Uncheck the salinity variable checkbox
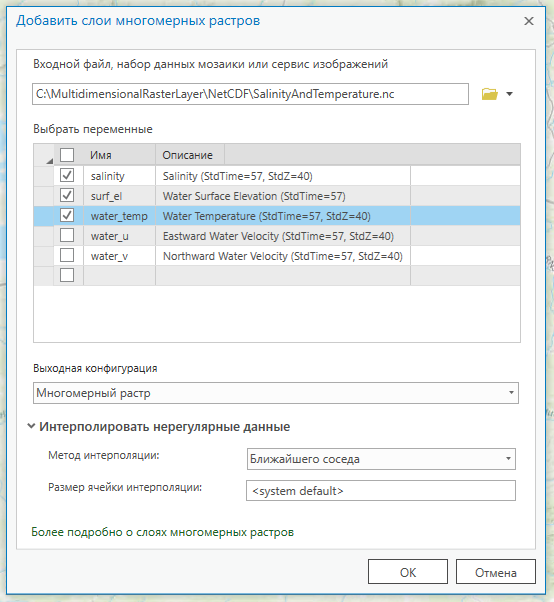554x602 pixels. (67, 175)
